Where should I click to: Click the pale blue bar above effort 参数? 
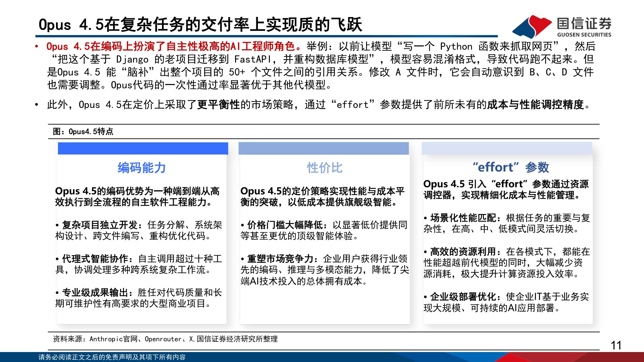[x=507, y=148]
